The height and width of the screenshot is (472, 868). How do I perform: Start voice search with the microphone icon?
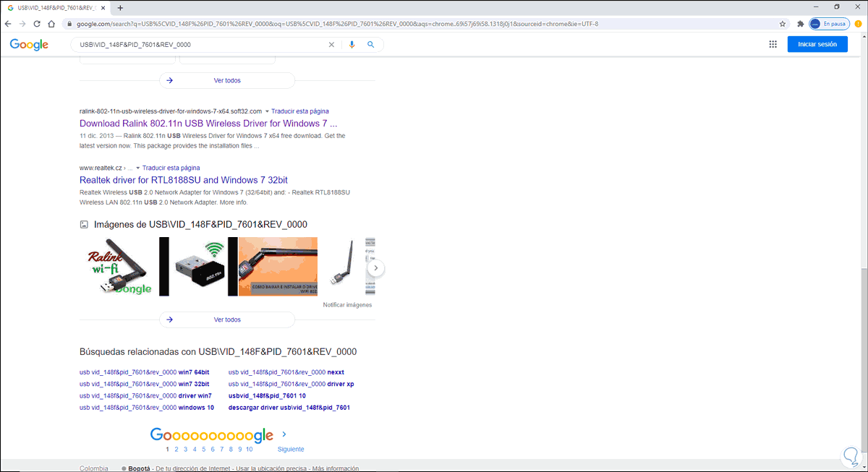(x=352, y=45)
